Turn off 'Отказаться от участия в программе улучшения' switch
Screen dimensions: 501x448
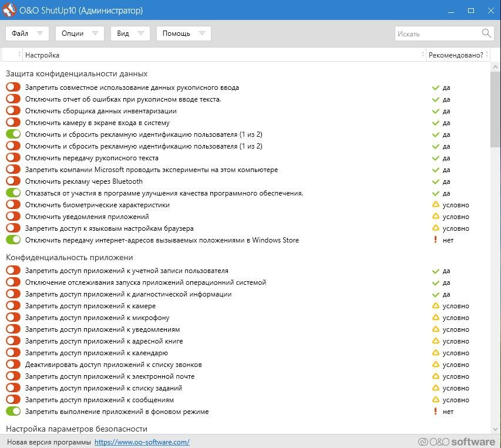13,193
